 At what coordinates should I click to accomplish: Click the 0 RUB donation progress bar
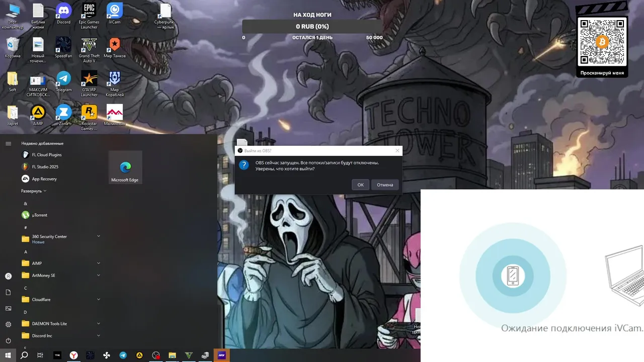(312, 27)
